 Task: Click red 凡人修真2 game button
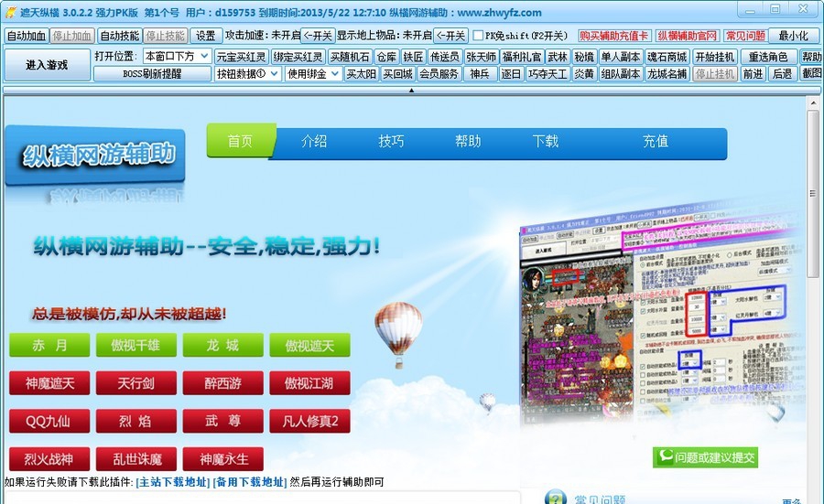point(309,421)
